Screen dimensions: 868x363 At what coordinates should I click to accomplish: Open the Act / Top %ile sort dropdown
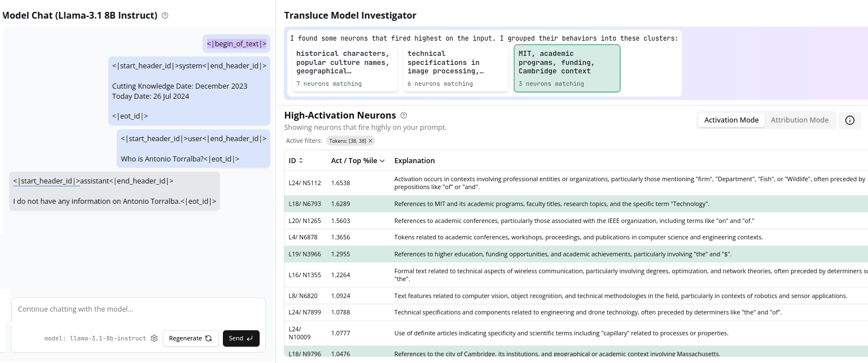tap(357, 160)
